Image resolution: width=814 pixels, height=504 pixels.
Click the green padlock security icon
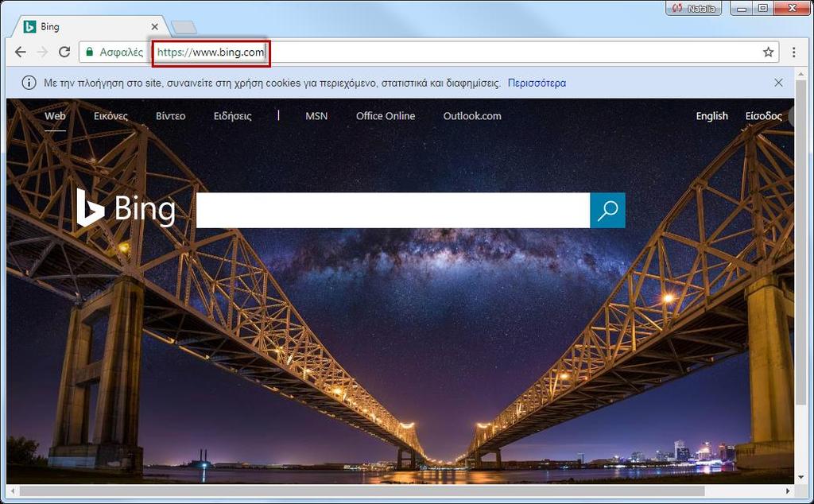point(89,52)
